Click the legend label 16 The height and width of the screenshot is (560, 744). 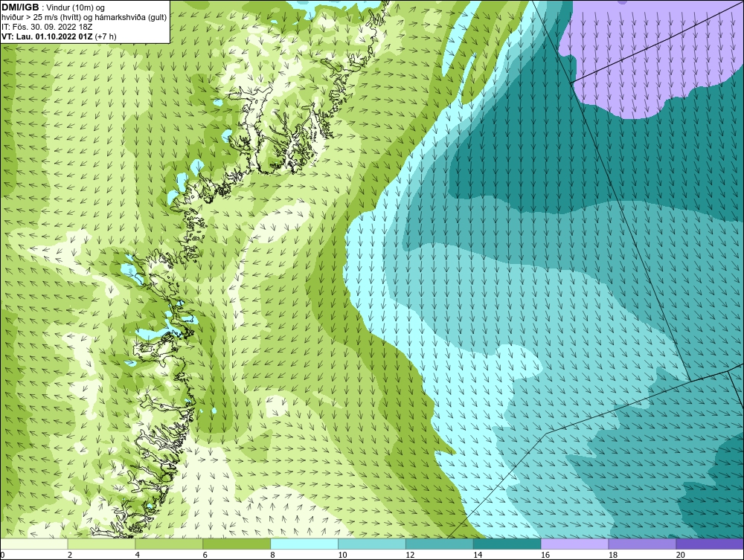coord(545,555)
